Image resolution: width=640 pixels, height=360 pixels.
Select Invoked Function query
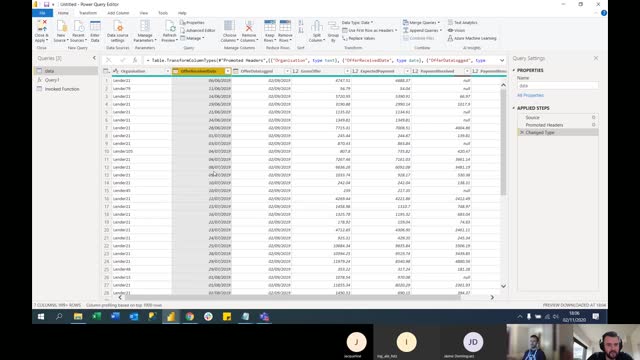pos(66,89)
